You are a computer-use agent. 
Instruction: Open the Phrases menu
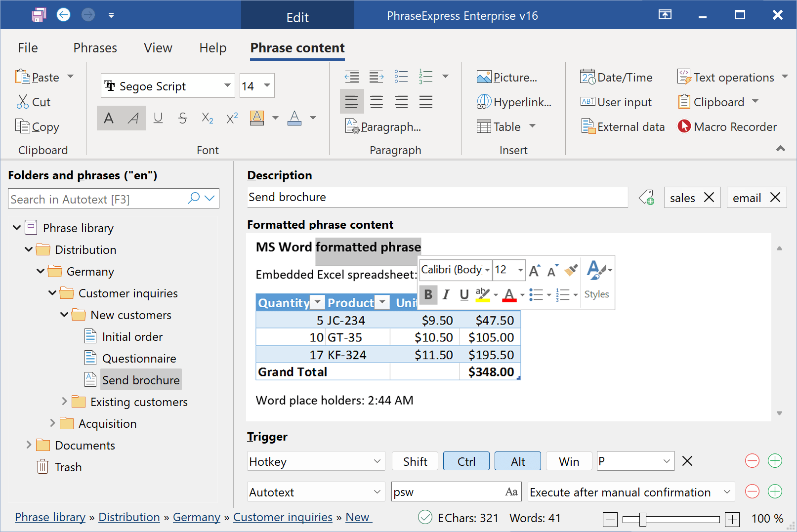[95, 48]
